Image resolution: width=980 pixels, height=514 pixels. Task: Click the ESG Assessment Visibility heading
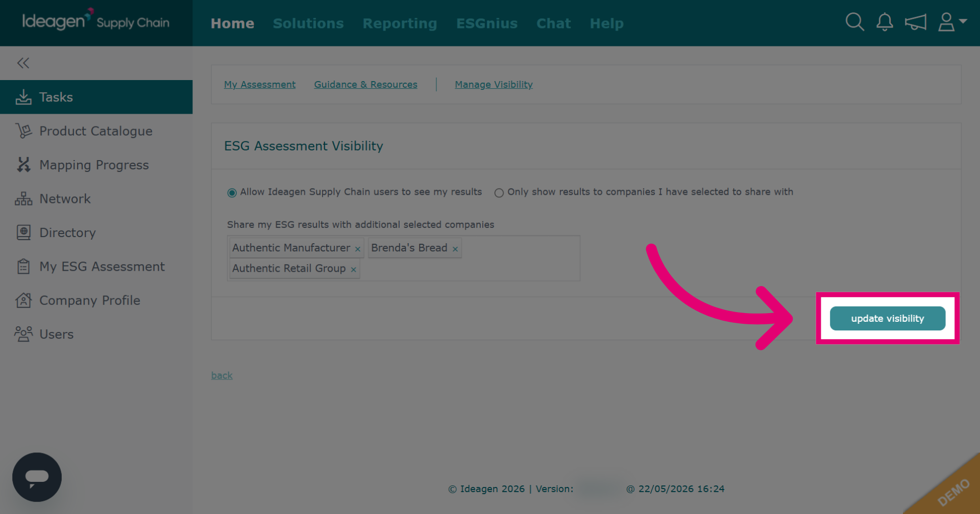(304, 146)
